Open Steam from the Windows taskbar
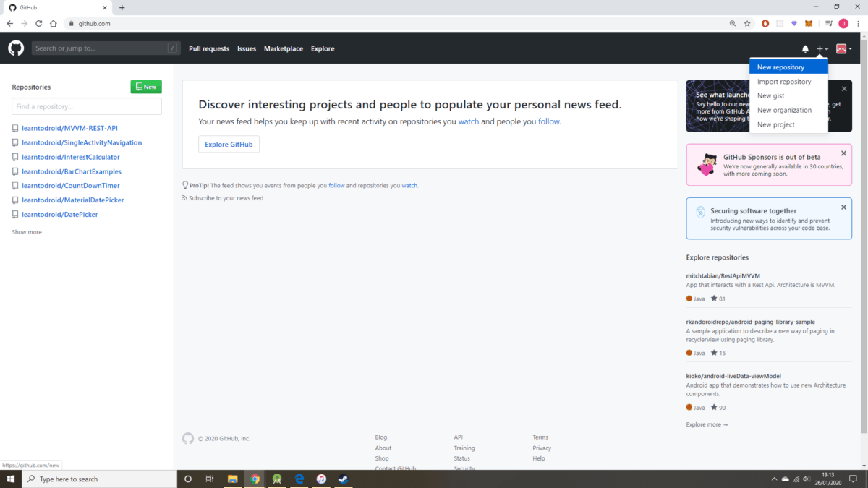 (x=343, y=479)
